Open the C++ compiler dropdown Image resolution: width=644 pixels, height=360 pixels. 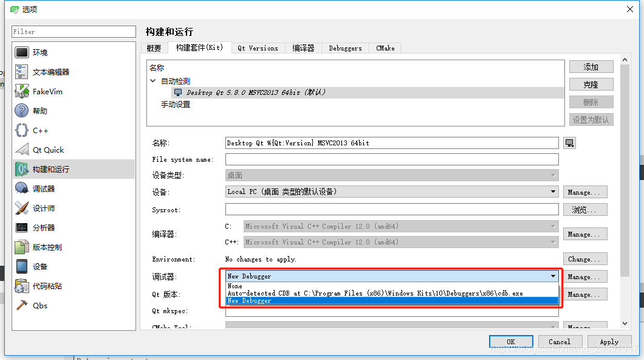[x=401, y=242]
